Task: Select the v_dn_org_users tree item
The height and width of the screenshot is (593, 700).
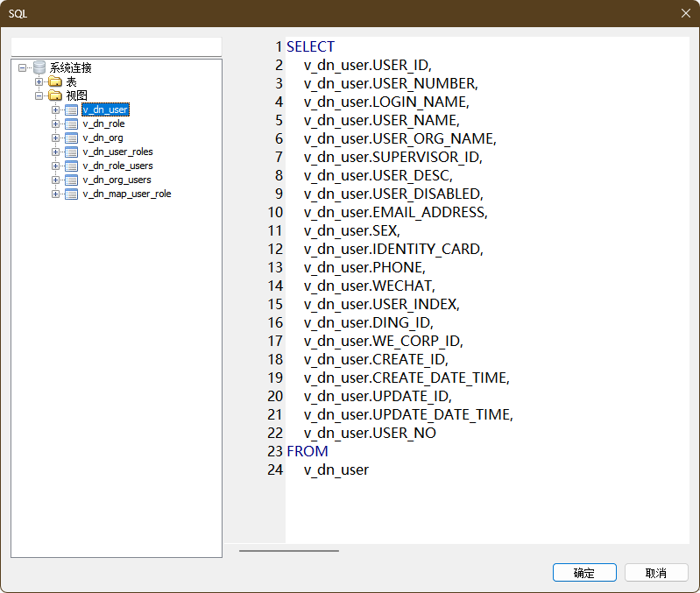Action: tap(117, 180)
